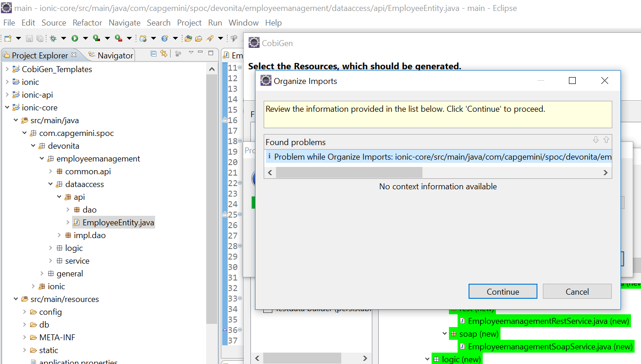
Task: Open the Project Explorer View Menu triangle
Action: coord(191,53)
